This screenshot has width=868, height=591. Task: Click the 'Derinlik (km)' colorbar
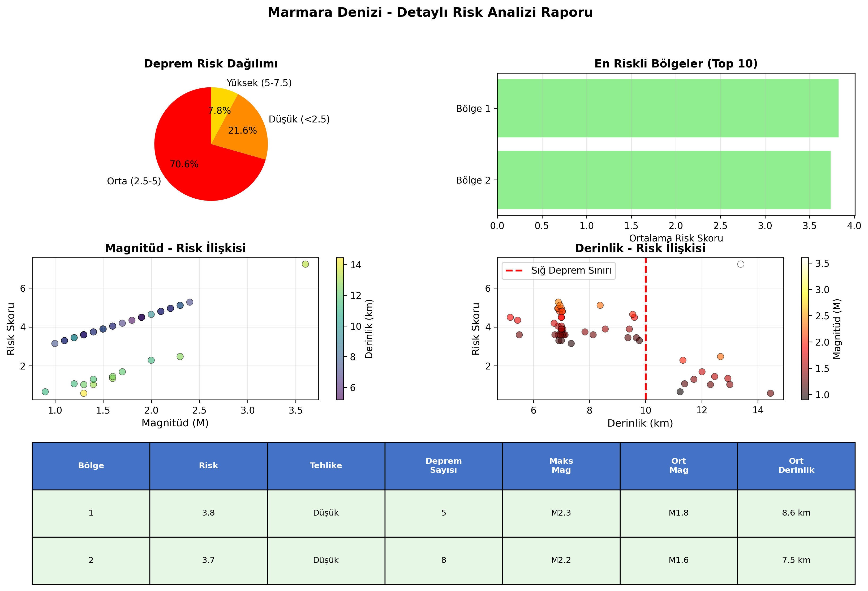tap(340, 329)
